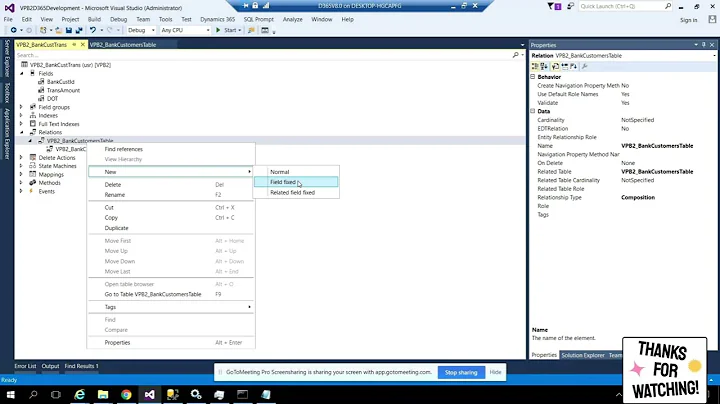This screenshot has width=720, height=404.
Task: Click the Quick Launch search field
Action: (x=621, y=6)
